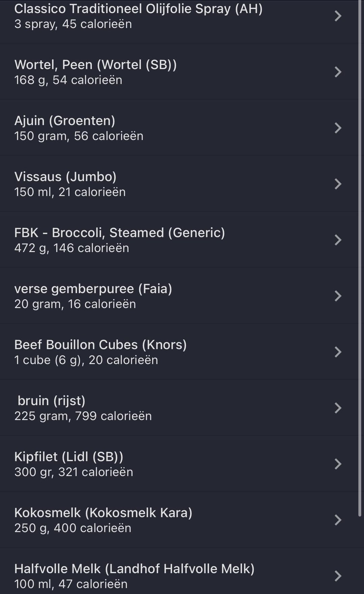The image size is (364, 594).
Task: Tap the chevron beside gemberpuree
Action: coord(338,296)
